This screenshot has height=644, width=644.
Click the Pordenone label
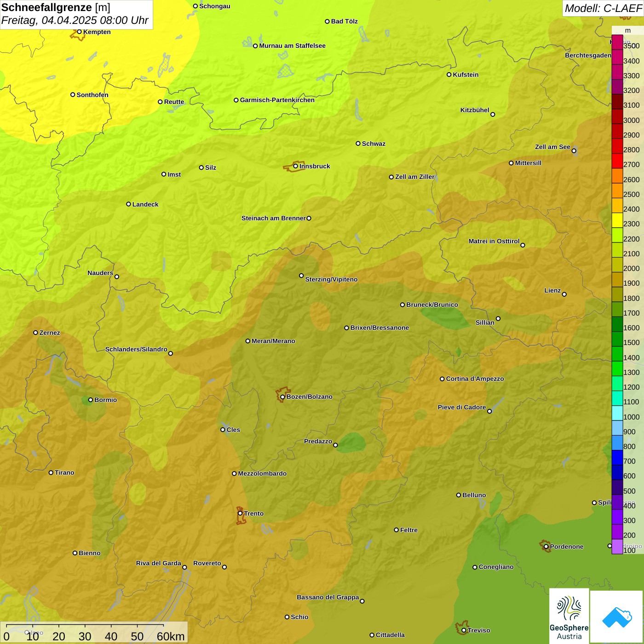click(x=567, y=546)
